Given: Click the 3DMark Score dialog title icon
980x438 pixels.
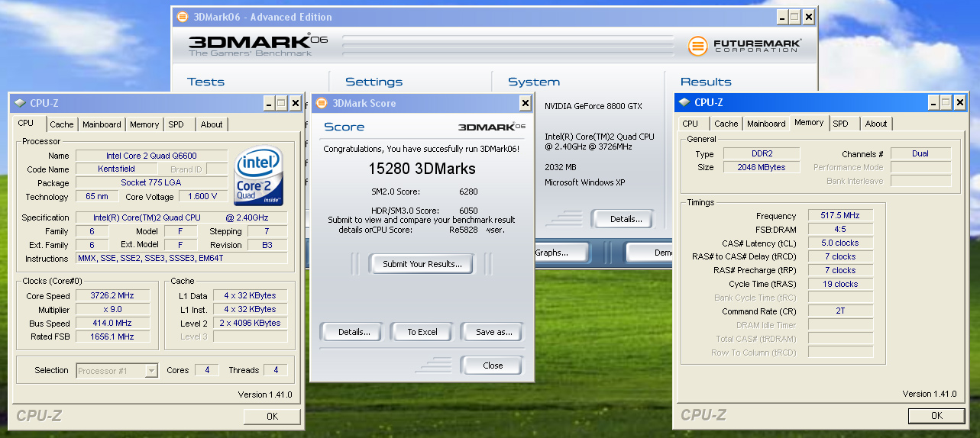Looking at the screenshot, I should (x=320, y=103).
